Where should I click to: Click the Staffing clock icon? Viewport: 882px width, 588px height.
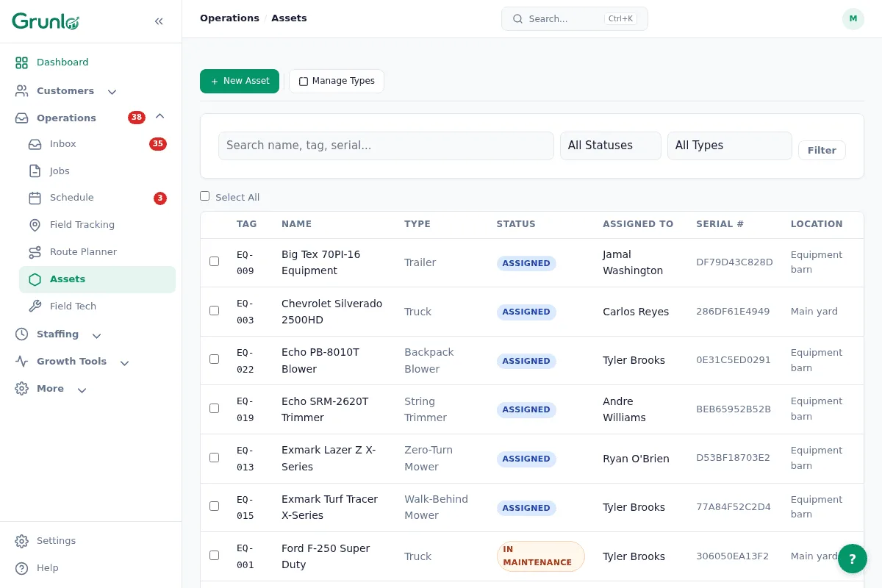[22, 334]
